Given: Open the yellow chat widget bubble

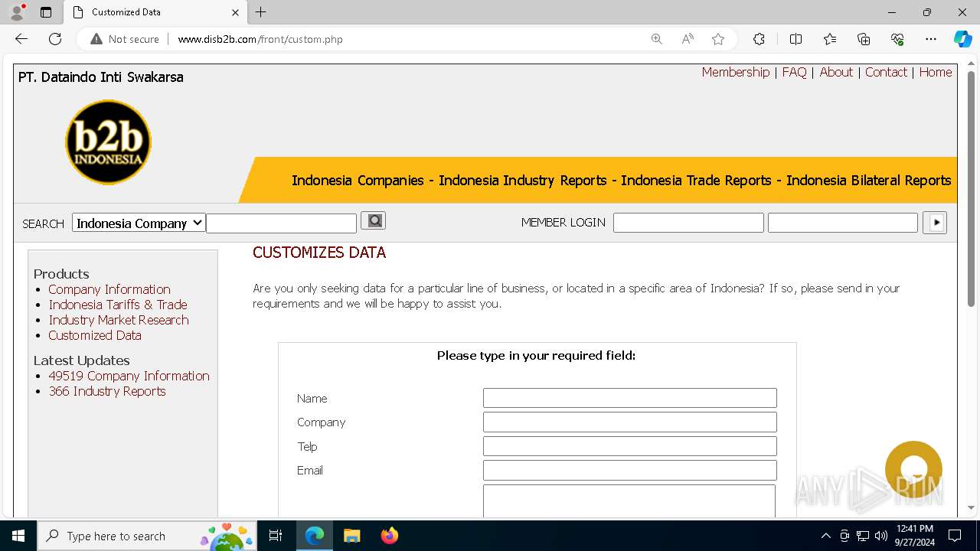Looking at the screenshot, I should click(x=913, y=469).
